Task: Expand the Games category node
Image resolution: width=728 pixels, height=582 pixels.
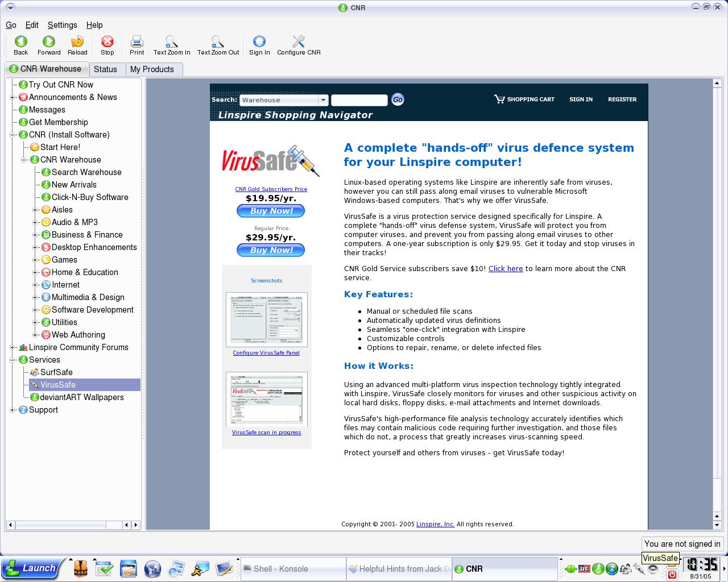Action: (35, 260)
